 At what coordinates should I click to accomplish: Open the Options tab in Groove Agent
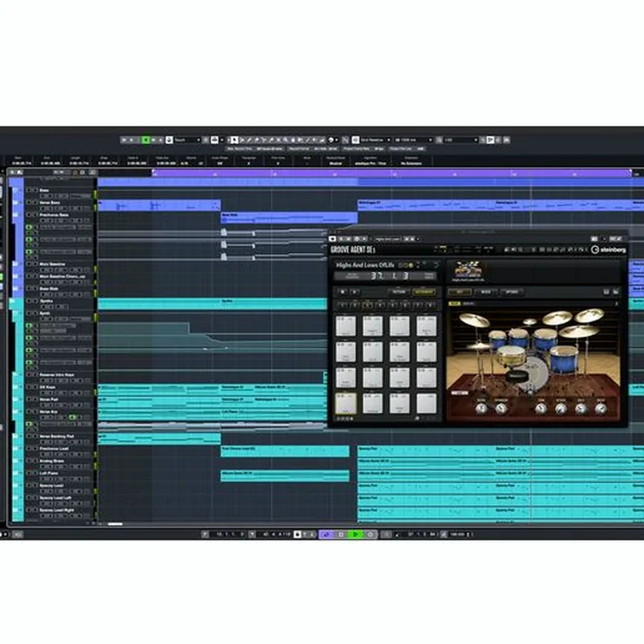(x=512, y=292)
